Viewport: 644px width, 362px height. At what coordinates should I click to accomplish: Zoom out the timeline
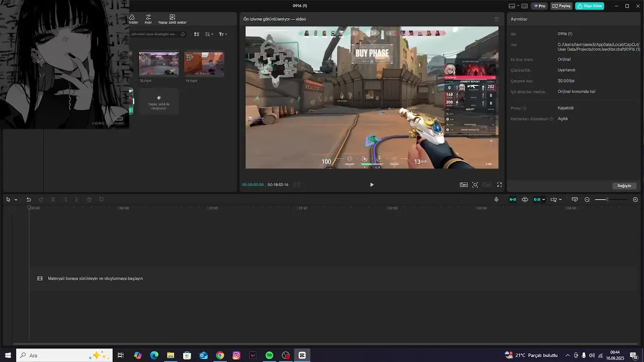pos(587,200)
